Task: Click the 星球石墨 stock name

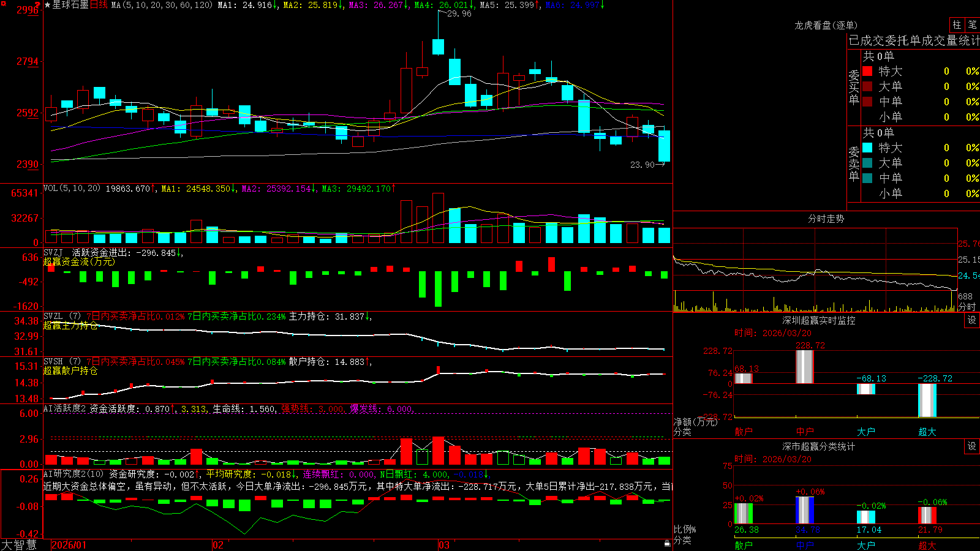Action: click(70, 5)
